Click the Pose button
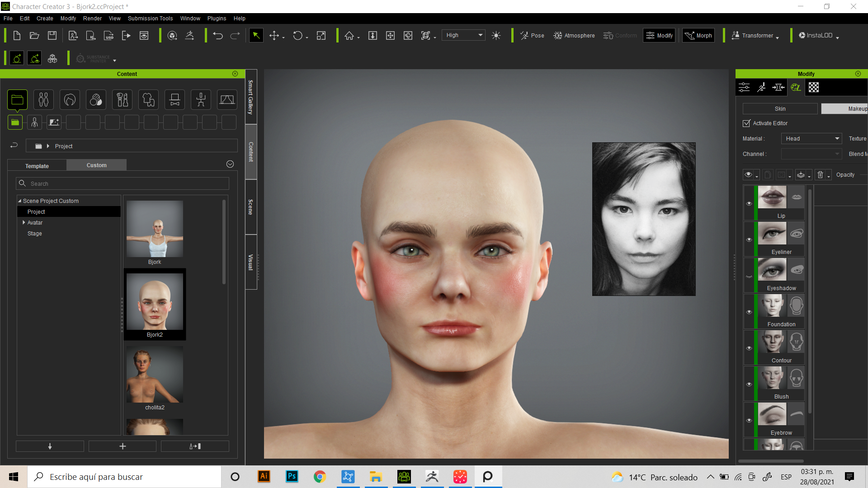868x488 pixels. [532, 36]
